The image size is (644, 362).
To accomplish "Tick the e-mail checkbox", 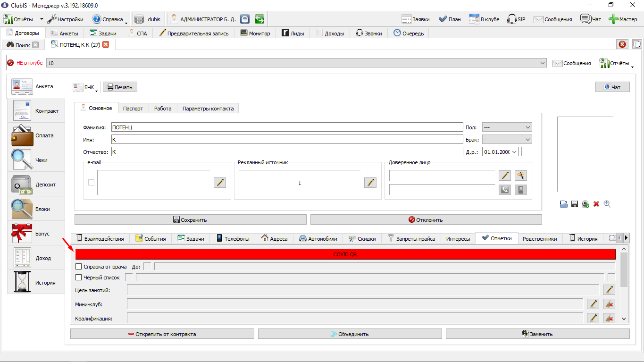I will click(92, 183).
